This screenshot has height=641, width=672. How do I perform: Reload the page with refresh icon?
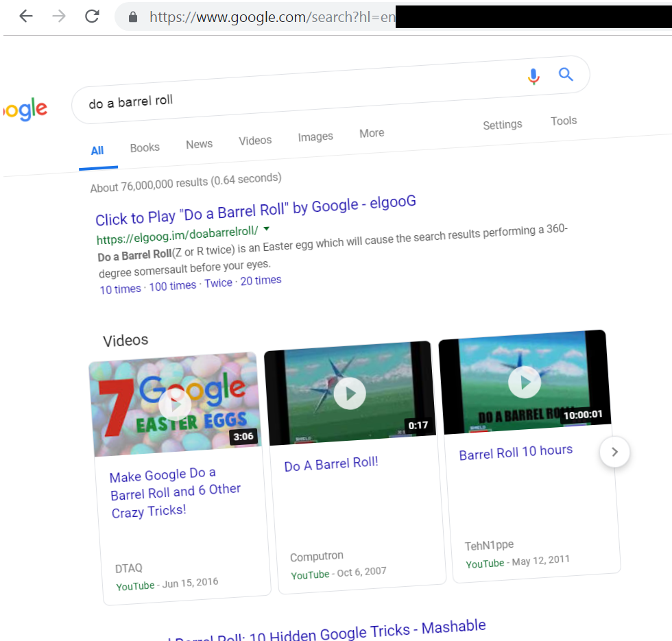coord(92,16)
